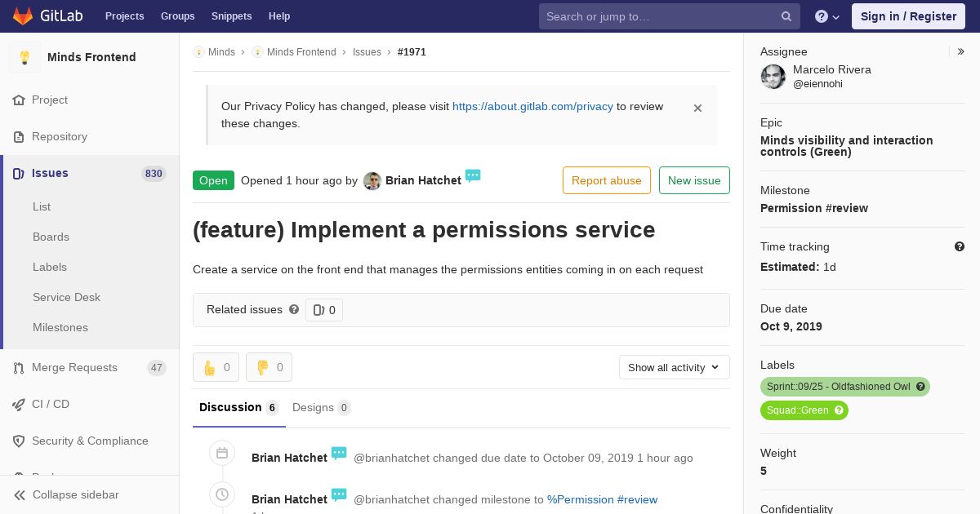Click the Collapse sidebar double-chevron icon
This screenshot has height=514, width=980.
(x=19, y=495)
